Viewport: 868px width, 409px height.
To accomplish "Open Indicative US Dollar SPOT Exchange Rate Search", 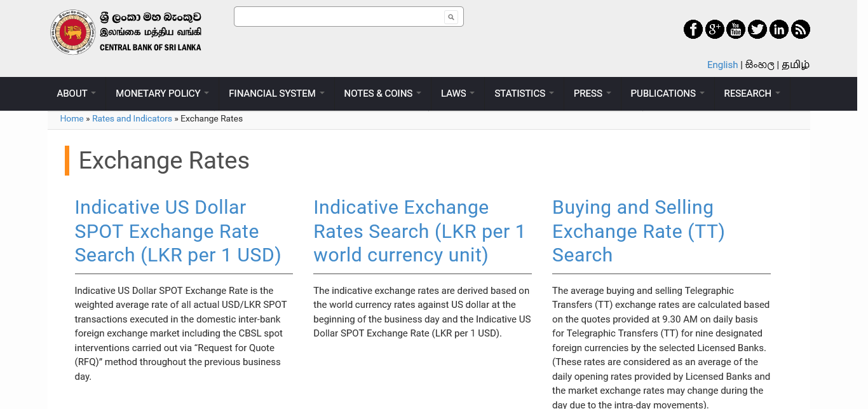I will [x=178, y=231].
